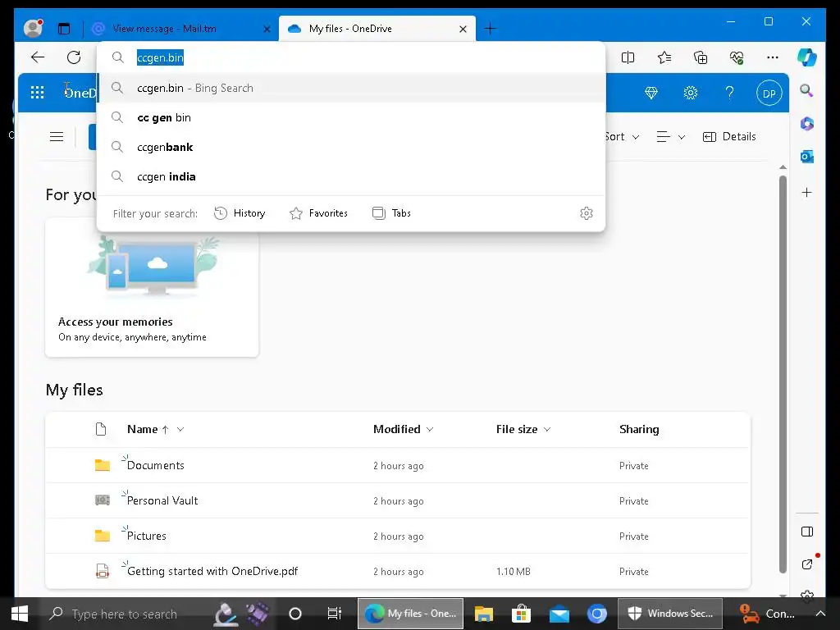Image resolution: width=840 pixels, height=630 pixels.
Task: Open the Mail app on the taskbar
Action: click(x=559, y=614)
